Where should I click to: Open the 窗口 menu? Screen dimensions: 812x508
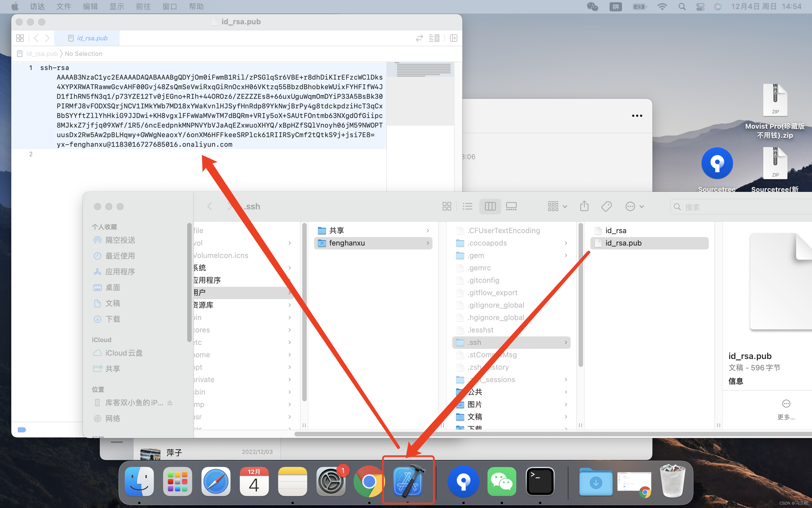click(170, 6)
